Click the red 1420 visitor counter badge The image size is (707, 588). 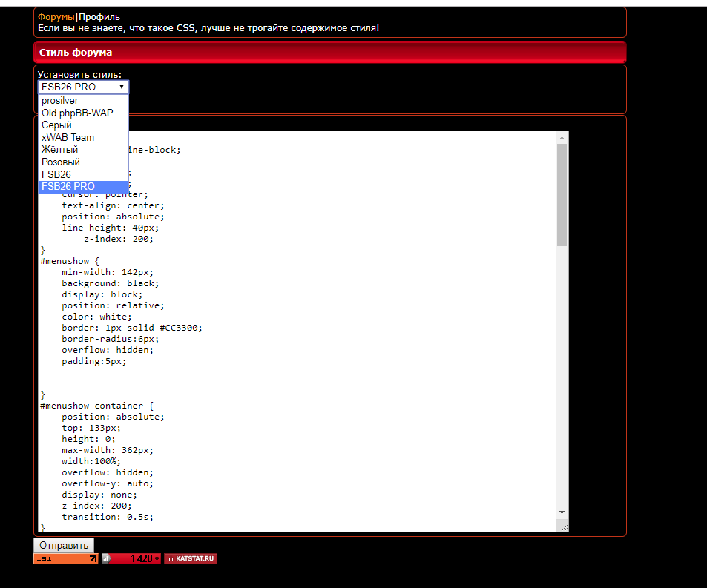[x=131, y=558]
